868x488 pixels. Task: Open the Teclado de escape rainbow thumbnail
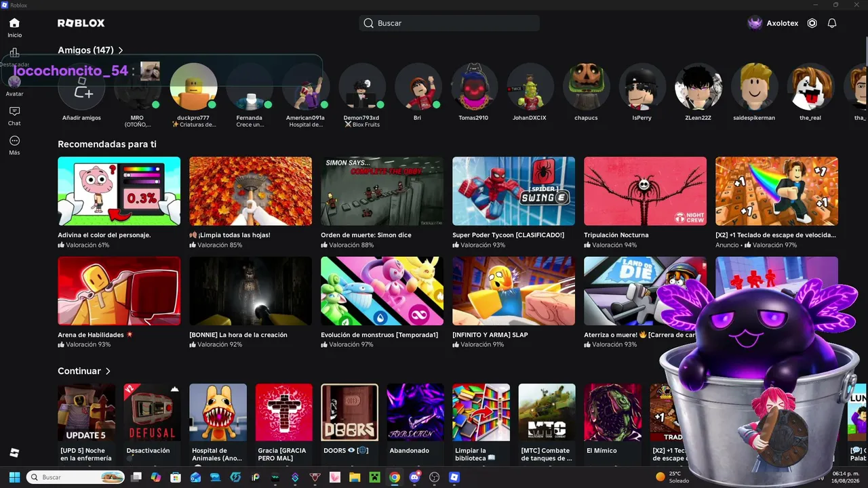[x=777, y=191]
